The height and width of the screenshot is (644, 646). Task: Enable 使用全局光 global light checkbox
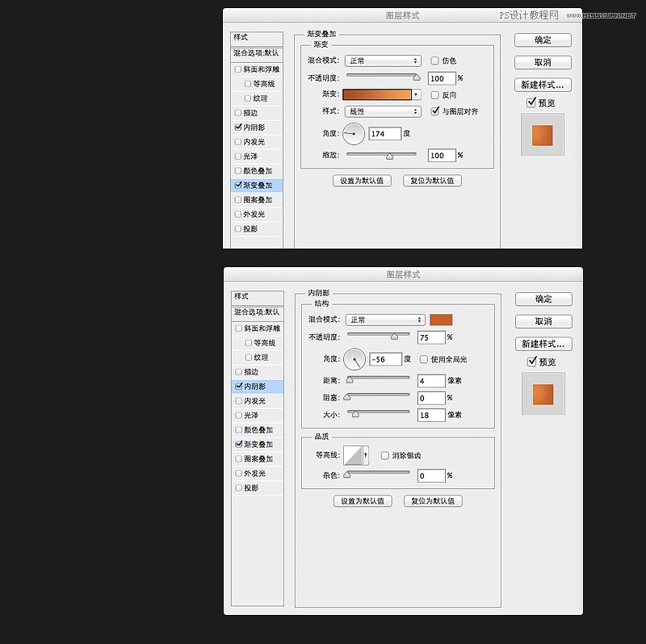coord(424,359)
